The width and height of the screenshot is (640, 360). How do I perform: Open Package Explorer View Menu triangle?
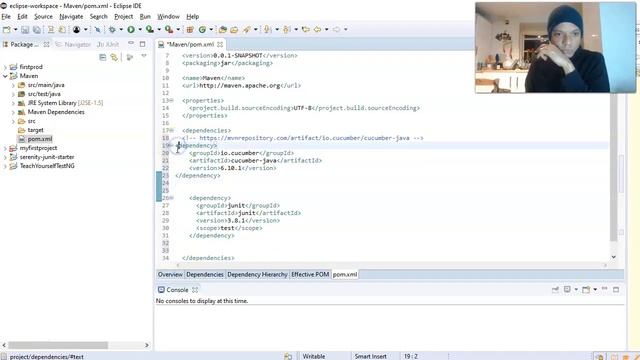point(144,56)
